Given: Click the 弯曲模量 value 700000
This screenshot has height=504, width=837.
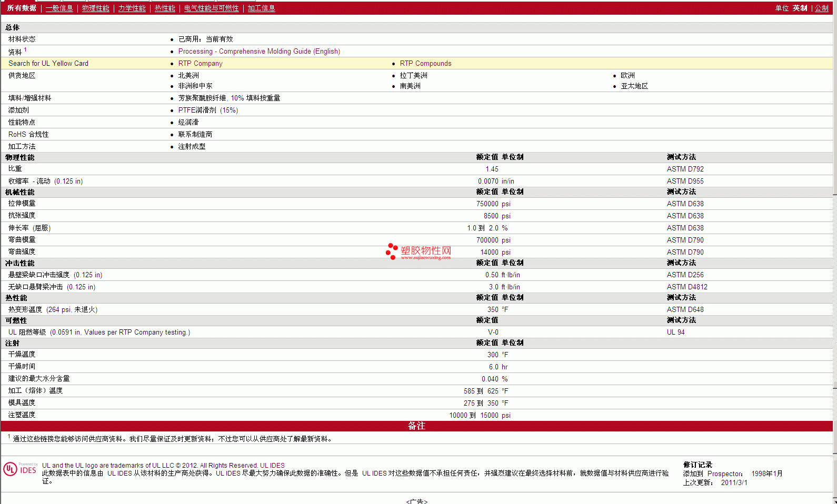Looking at the screenshot, I should click(x=487, y=240).
